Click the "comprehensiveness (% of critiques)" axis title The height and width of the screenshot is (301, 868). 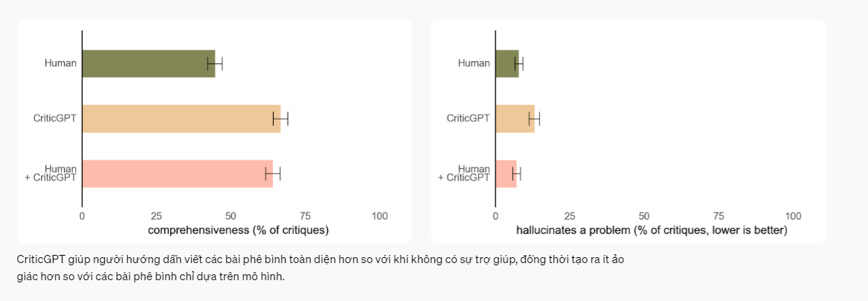click(x=238, y=230)
